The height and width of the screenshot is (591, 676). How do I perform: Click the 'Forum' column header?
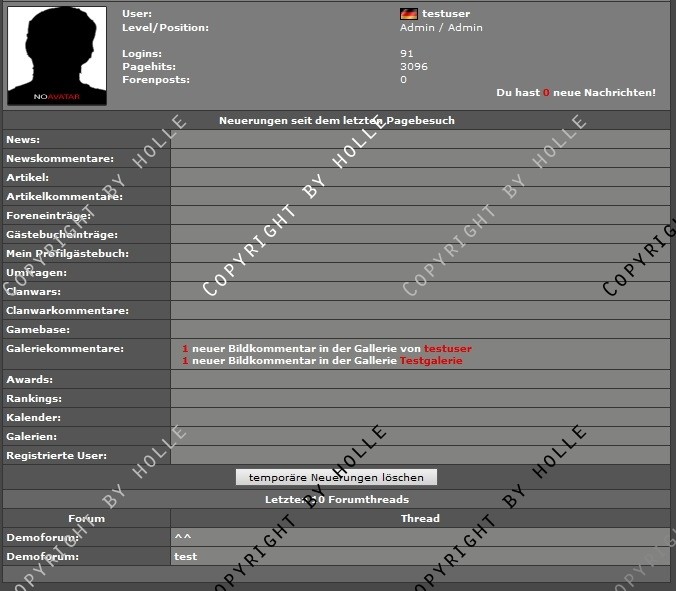pyautogui.click(x=86, y=518)
